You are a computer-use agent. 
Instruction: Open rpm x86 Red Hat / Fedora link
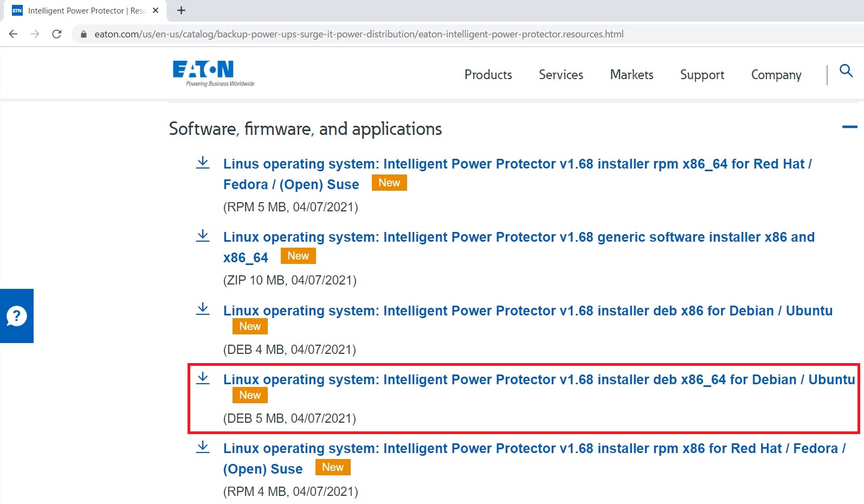coord(534,458)
